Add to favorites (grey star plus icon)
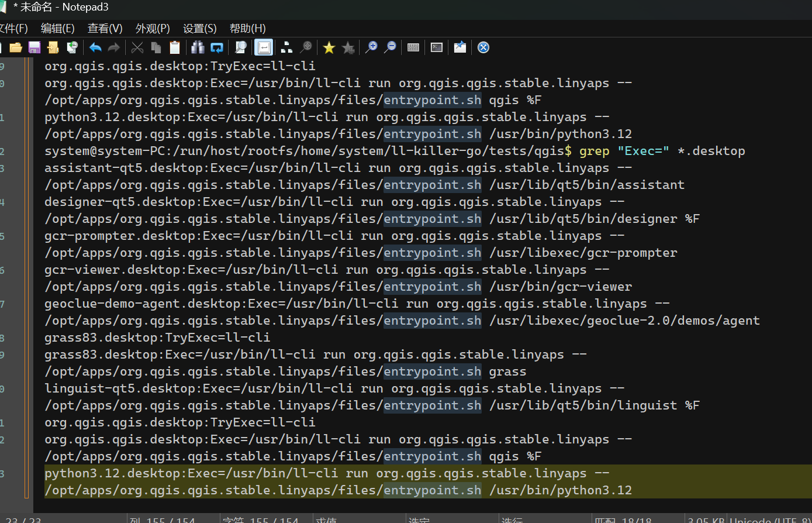 point(348,47)
